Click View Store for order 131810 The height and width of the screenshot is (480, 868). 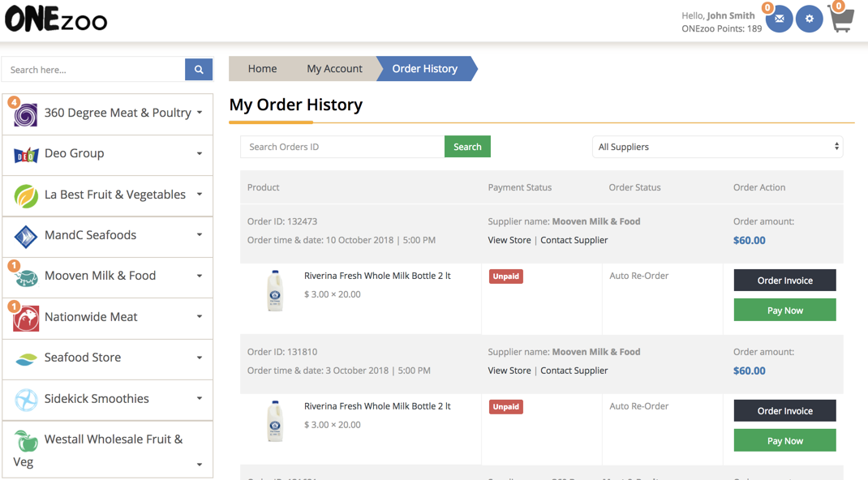509,371
